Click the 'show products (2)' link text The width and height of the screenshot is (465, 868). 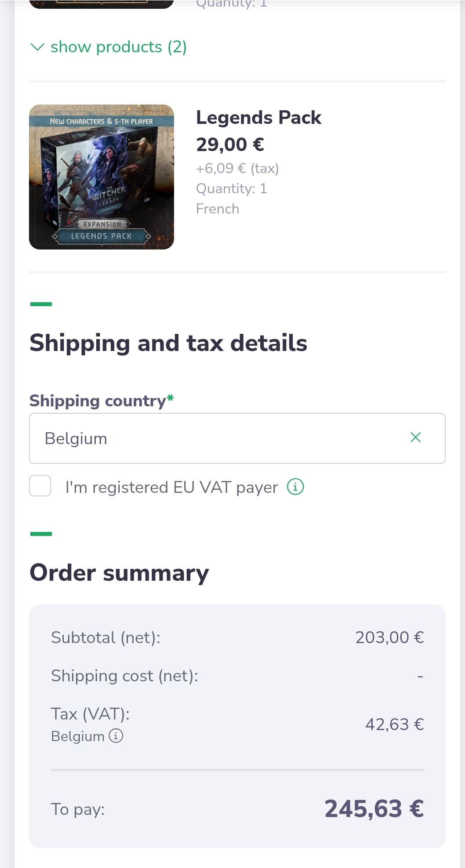pyautogui.click(x=119, y=47)
